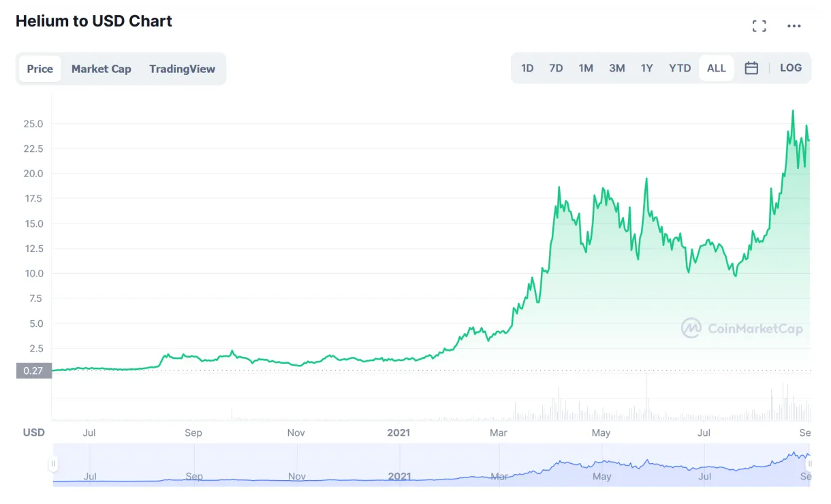Open the TradingView tab
The image size is (831, 504).
[x=182, y=69]
